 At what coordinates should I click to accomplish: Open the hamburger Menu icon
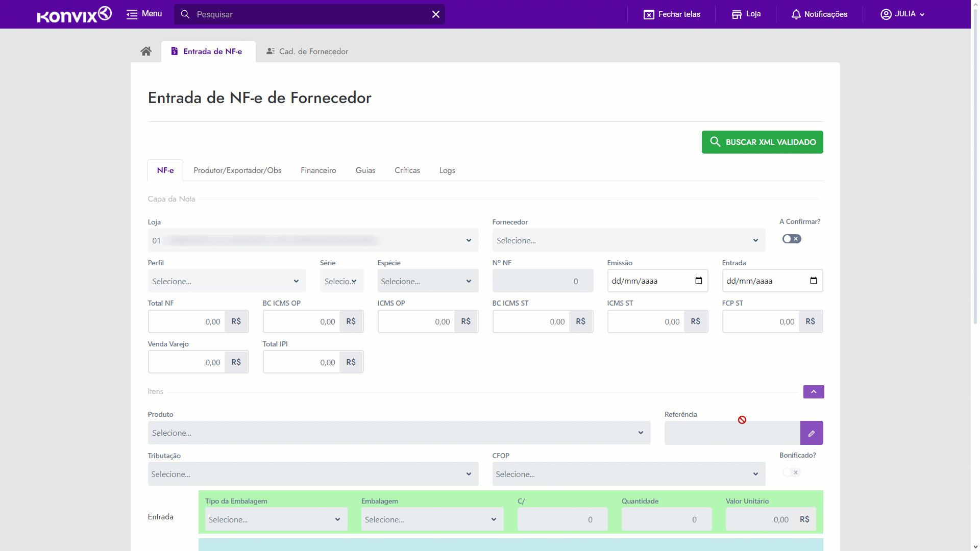click(132, 14)
